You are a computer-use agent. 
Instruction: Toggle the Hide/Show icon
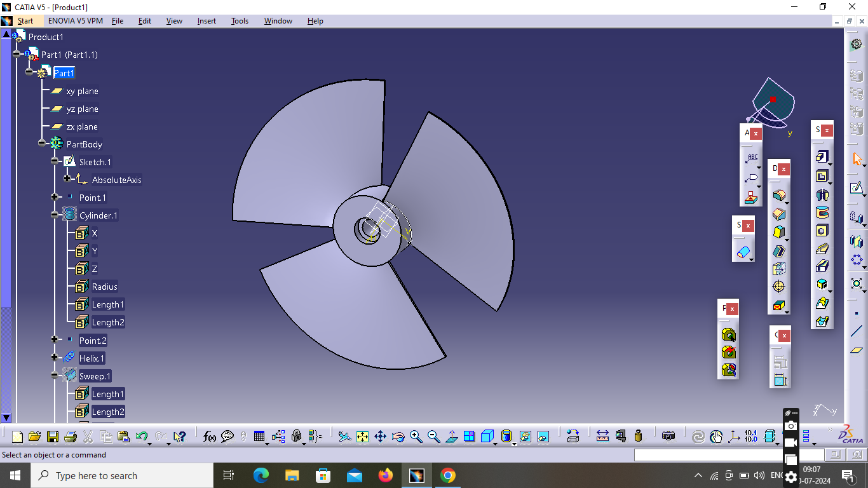pos(525,437)
